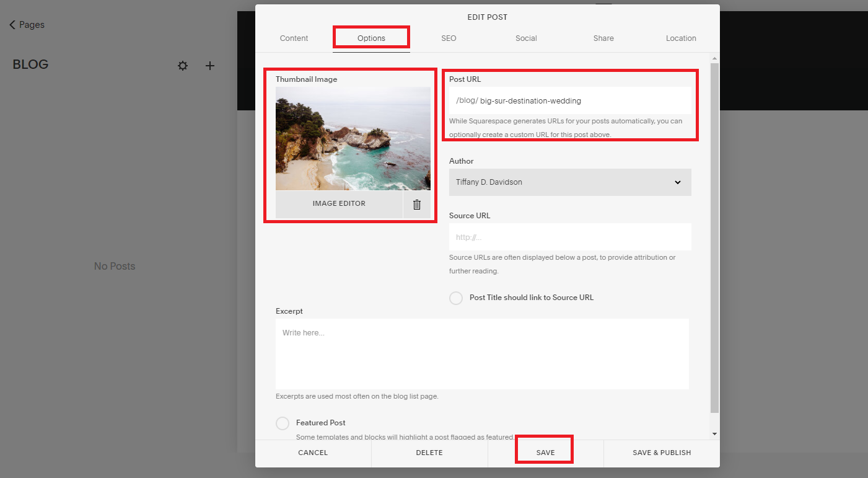Switch to the Content tab
Image resolution: width=868 pixels, height=478 pixels.
pyautogui.click(x=294, y=38)
